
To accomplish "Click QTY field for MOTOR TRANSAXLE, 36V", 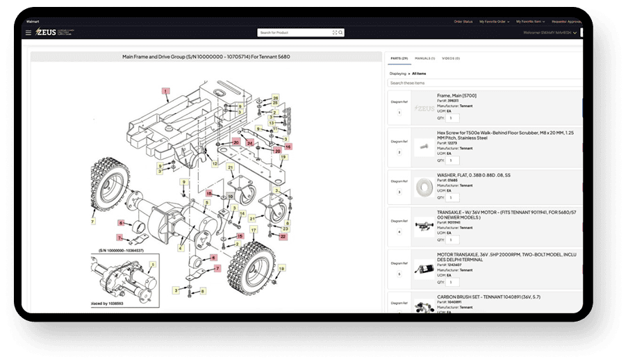I will pos(452,282).
